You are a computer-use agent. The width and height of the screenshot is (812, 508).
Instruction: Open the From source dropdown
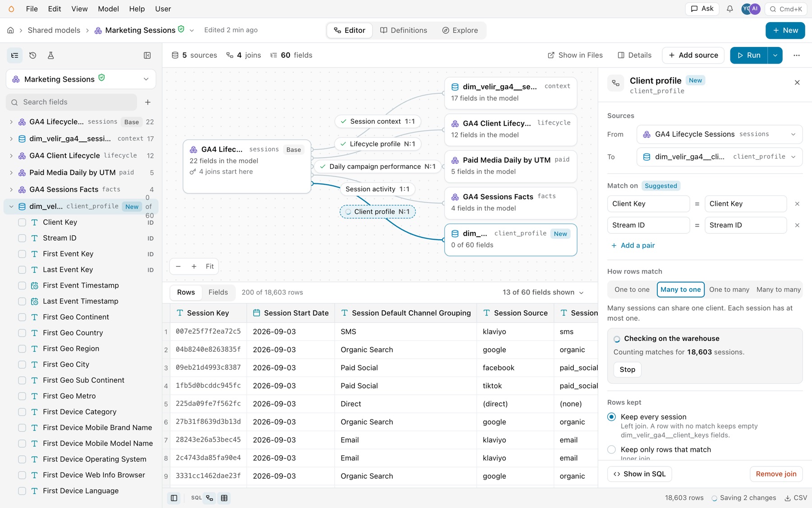[720, 135]
